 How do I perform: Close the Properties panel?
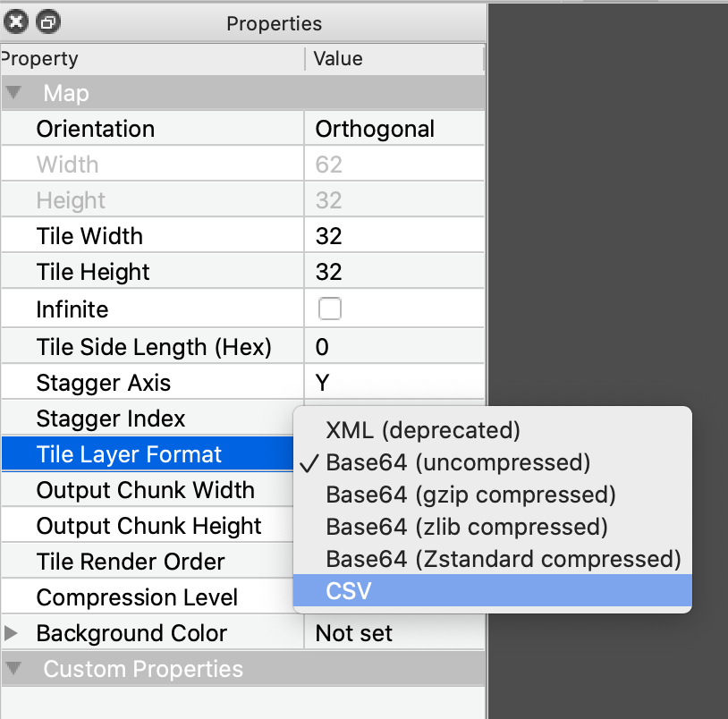16,21
